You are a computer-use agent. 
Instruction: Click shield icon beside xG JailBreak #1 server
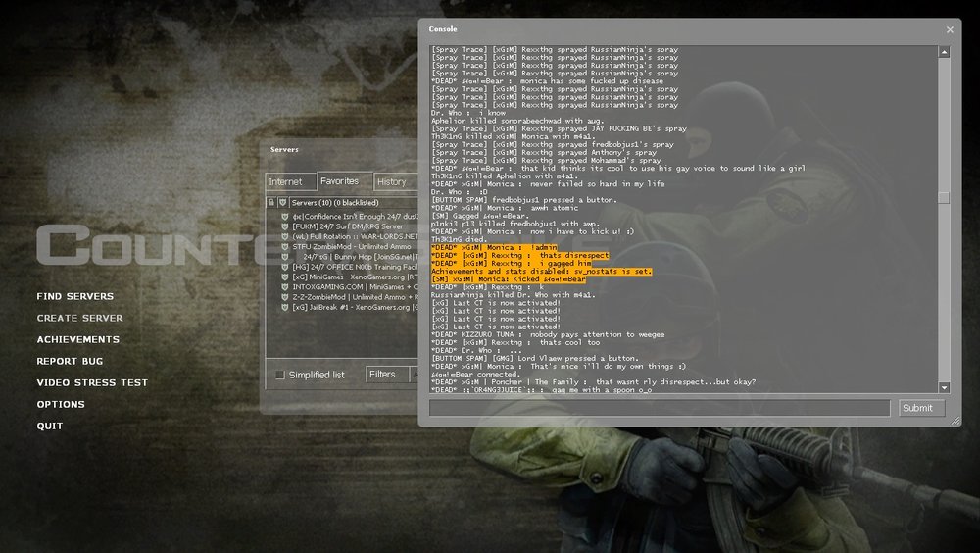point(284,307)
